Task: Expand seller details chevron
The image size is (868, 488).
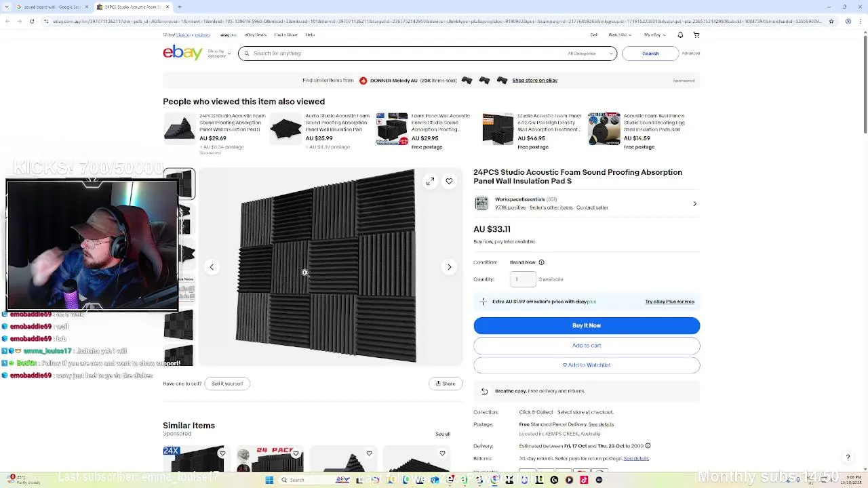Action: [x=694, y=204]
